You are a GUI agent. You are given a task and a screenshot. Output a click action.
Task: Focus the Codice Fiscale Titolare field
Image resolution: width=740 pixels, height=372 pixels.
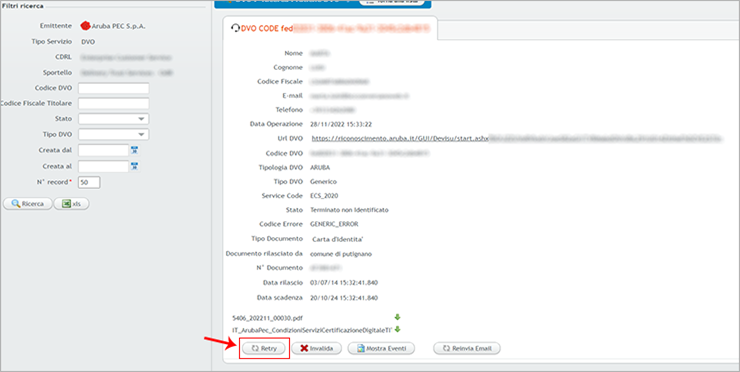click(x=114, y=103)
